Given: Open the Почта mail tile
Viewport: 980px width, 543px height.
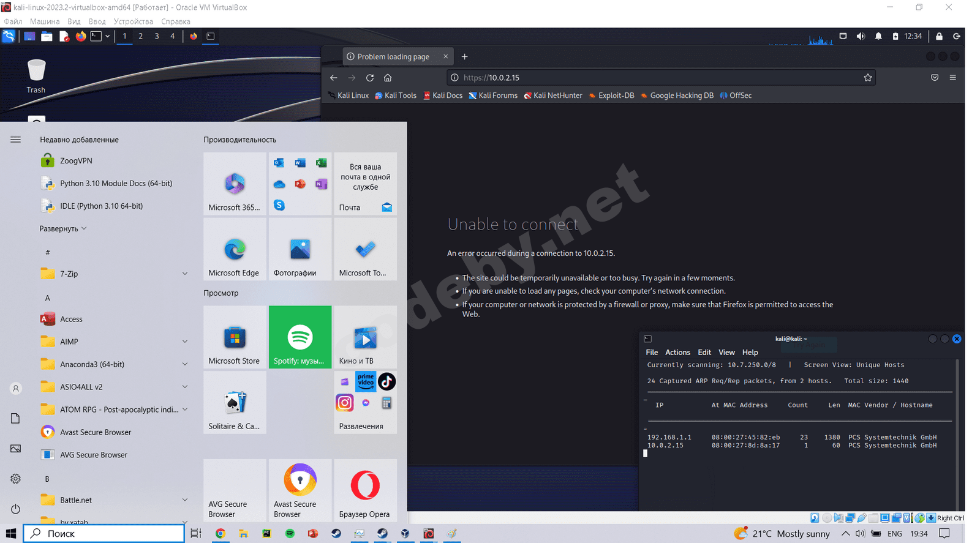Looking at the screenshot, I should tap(366, 184).
